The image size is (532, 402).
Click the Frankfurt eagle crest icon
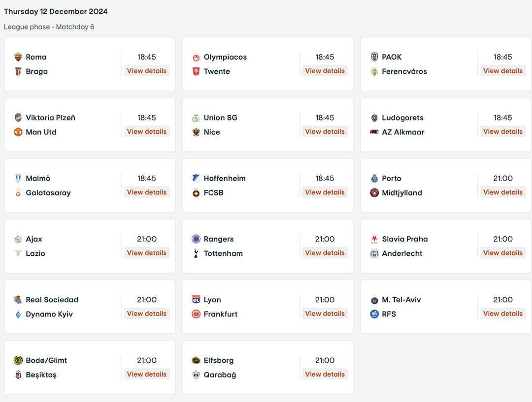(196, 314)
